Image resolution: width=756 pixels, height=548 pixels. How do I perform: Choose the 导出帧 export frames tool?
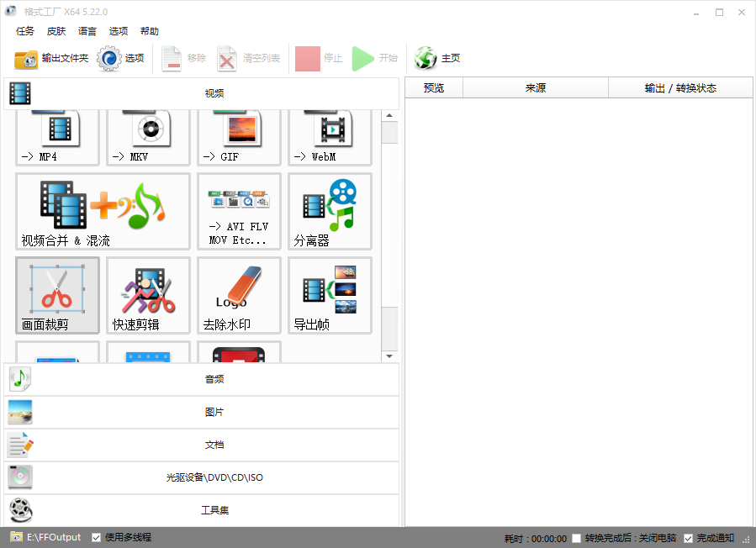(330, 295)
